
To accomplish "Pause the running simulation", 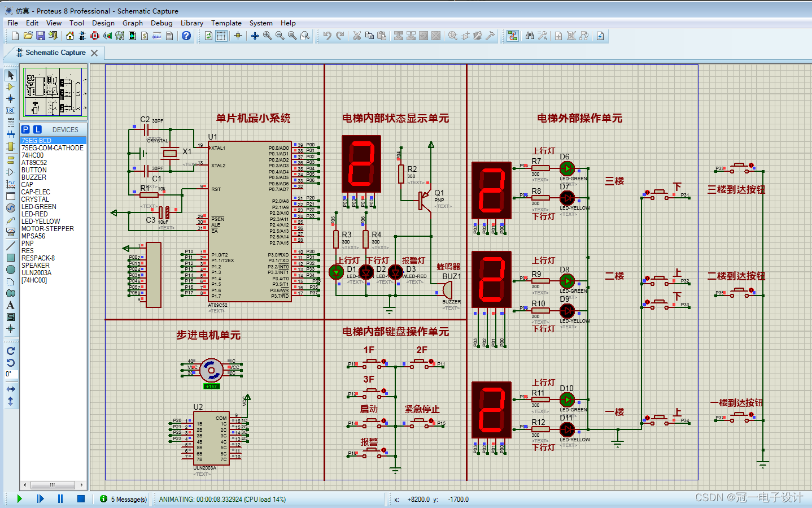I will tap(60, 499).
